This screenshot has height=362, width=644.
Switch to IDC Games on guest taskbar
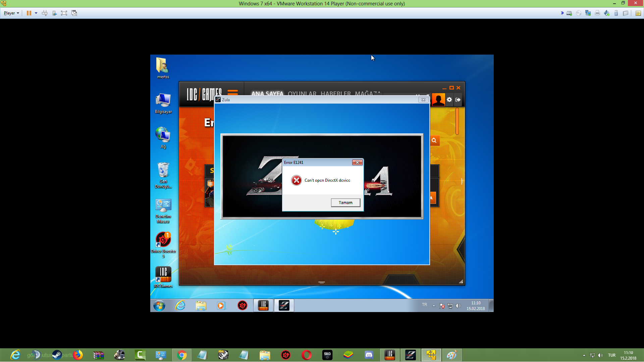tap(263, 306)
